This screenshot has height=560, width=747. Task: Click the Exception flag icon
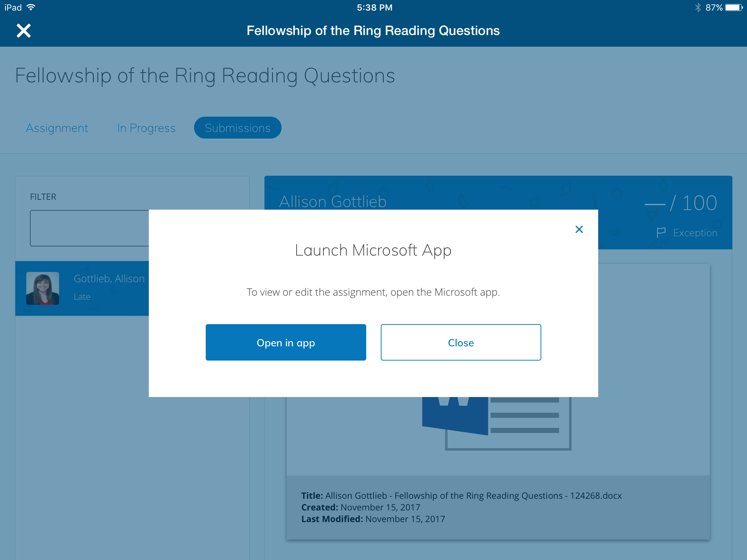click(661, 233)
